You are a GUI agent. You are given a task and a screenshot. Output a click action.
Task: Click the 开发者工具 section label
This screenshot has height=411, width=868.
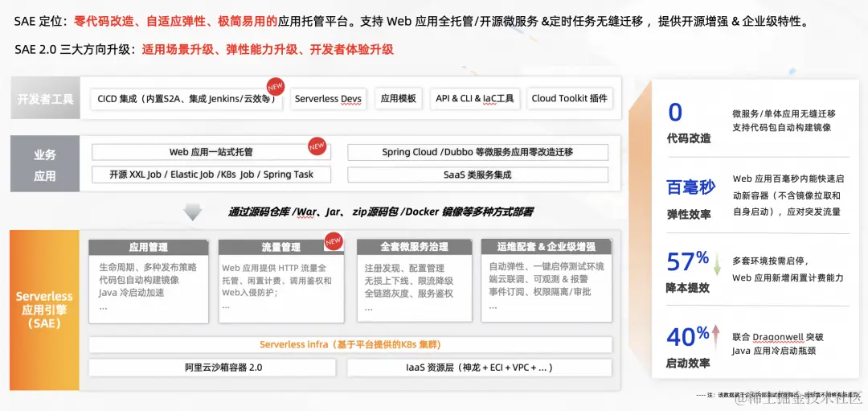[x=45, y=99]
